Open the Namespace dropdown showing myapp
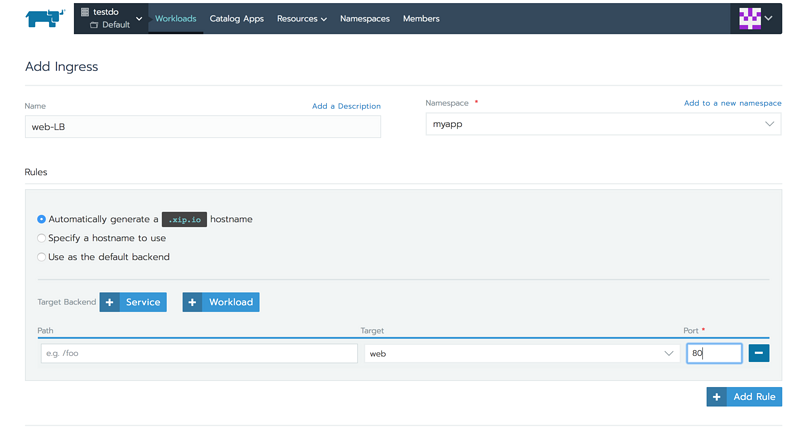 [x=603, y=124]
